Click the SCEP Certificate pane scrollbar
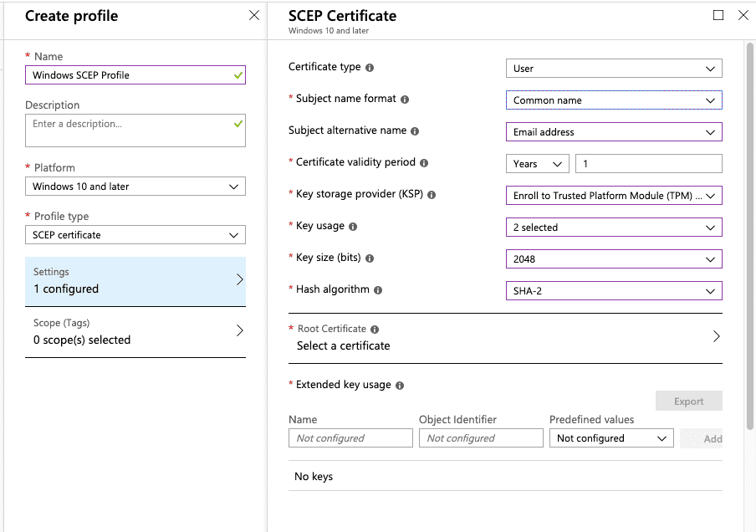The image size is (756, 532). (750, 237)
